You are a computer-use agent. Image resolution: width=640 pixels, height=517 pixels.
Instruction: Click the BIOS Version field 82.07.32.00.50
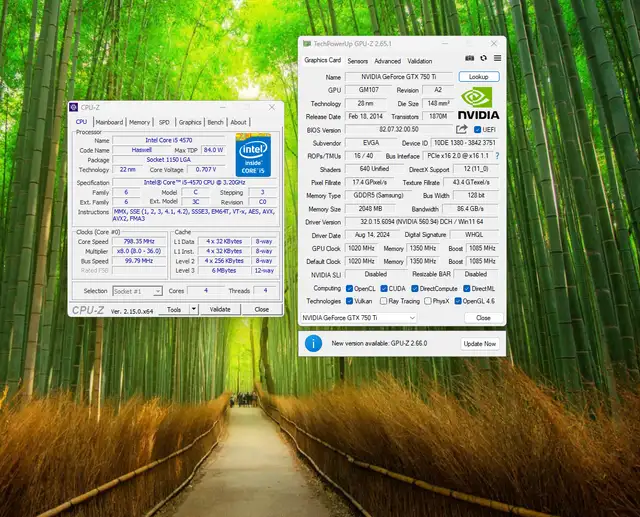(x=399, y=129)
